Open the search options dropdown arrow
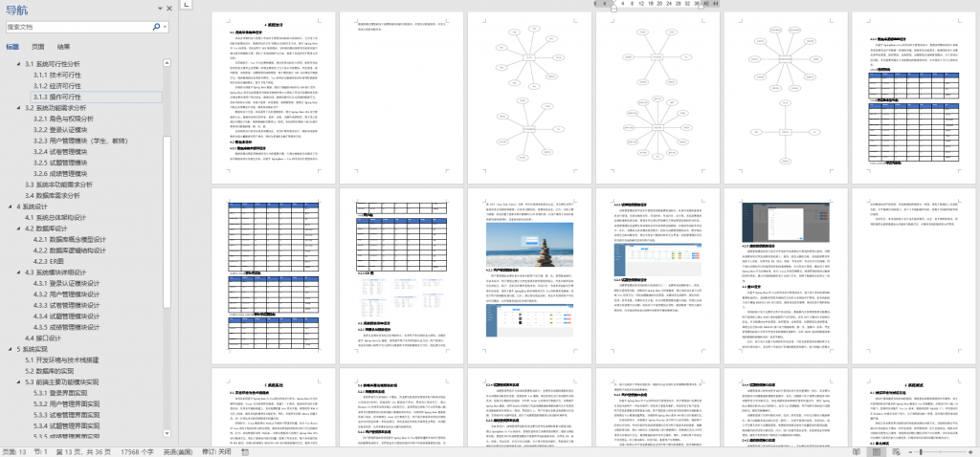 pos(163,27)
